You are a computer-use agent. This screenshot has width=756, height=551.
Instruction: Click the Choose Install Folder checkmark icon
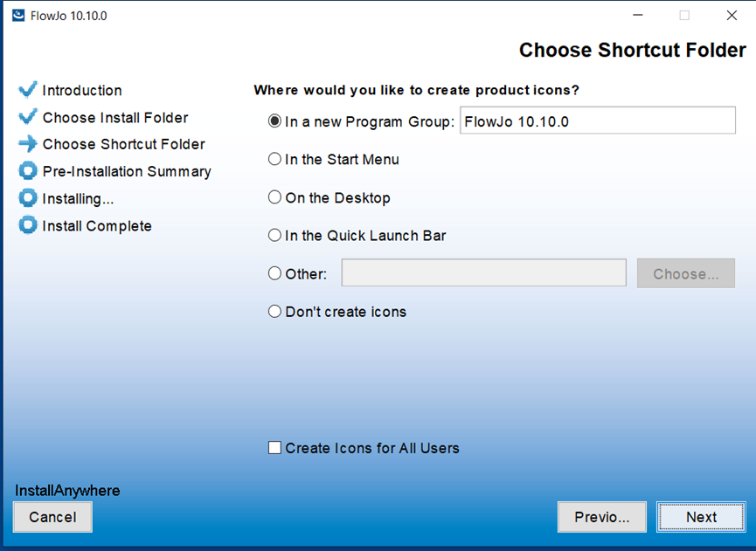27,117
